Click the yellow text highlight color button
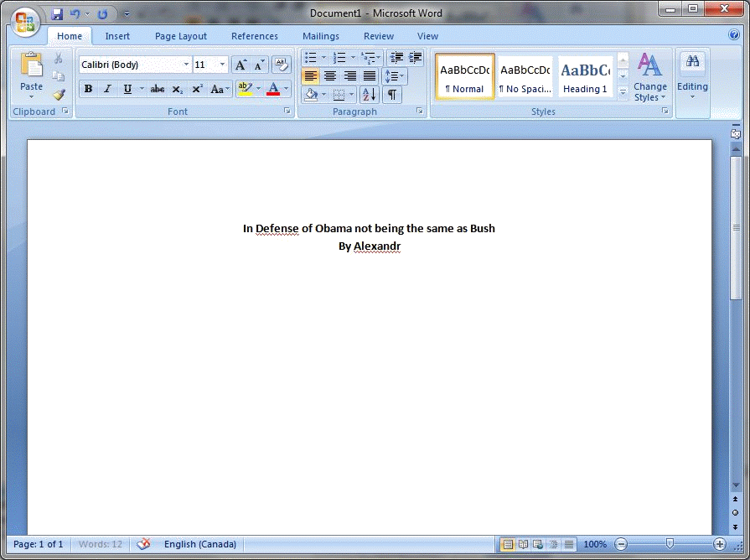750x560 pixels. [x=245, y=89]
